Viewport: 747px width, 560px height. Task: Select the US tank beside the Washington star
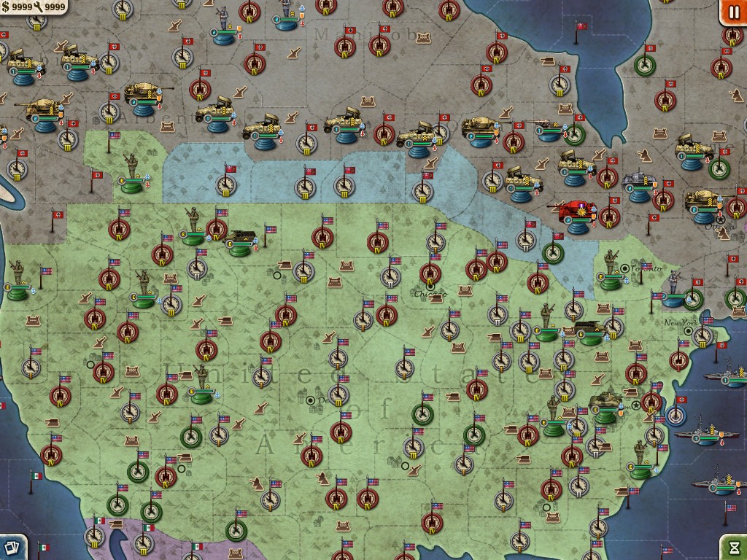[x=606, y=408]
